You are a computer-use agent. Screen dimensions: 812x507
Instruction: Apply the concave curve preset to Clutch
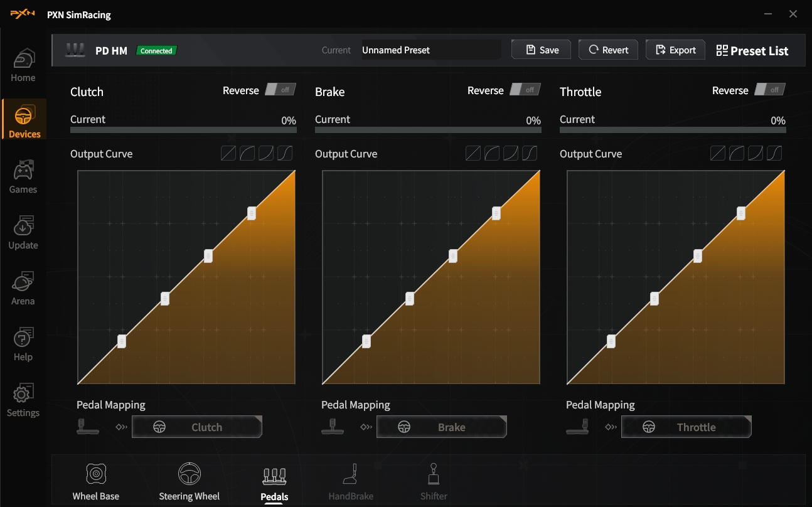pos(266,153)
